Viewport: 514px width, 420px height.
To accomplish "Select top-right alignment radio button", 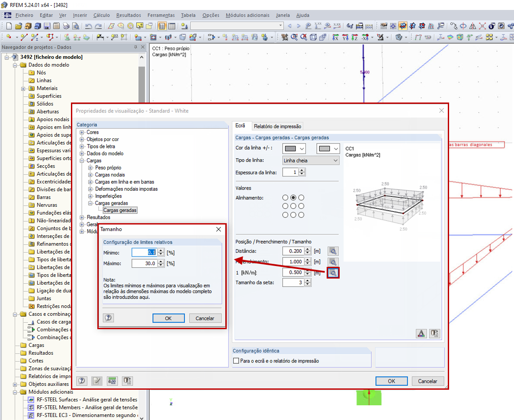I will coord(301,198).
